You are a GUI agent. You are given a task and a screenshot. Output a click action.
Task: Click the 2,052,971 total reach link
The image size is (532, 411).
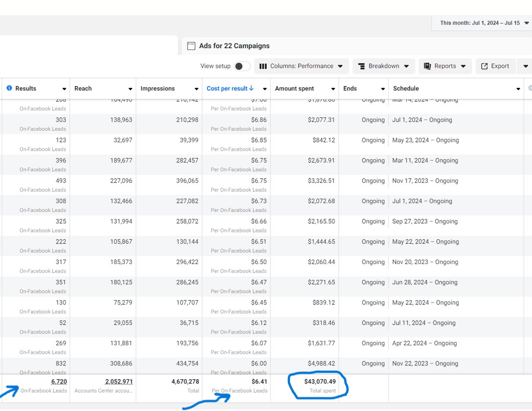coord(119,382)
